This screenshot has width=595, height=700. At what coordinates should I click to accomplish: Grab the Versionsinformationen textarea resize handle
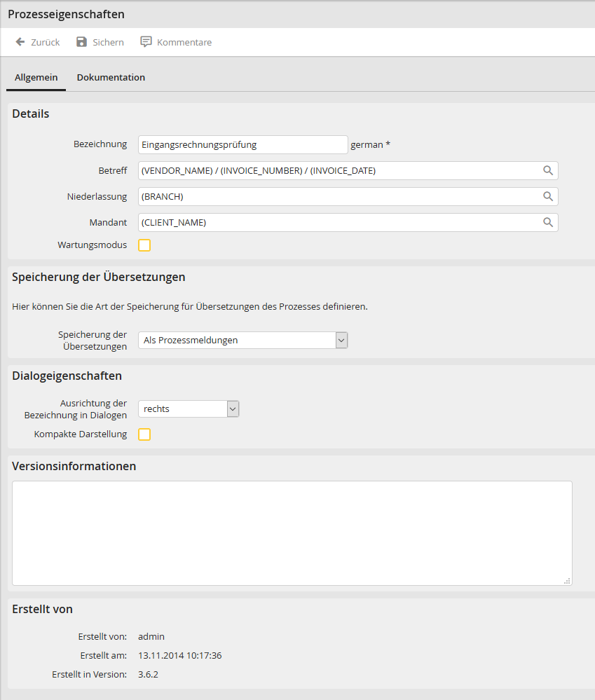click(567, 580)
